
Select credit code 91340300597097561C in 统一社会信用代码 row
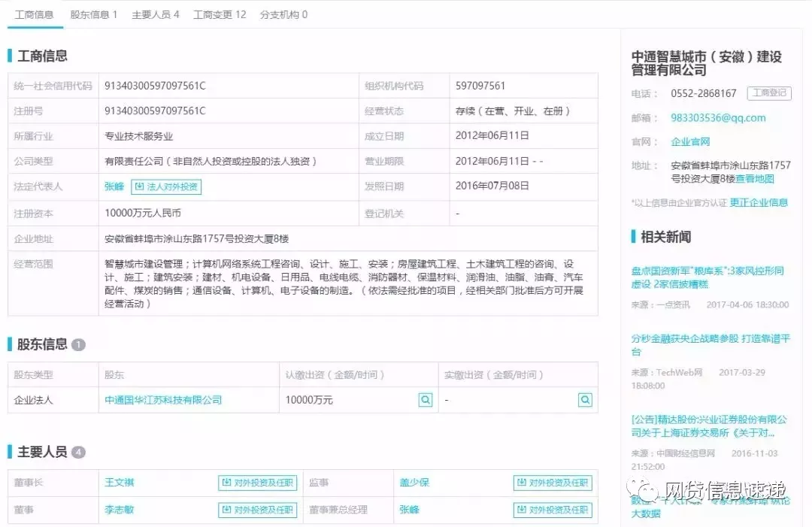tap(155, 86)
